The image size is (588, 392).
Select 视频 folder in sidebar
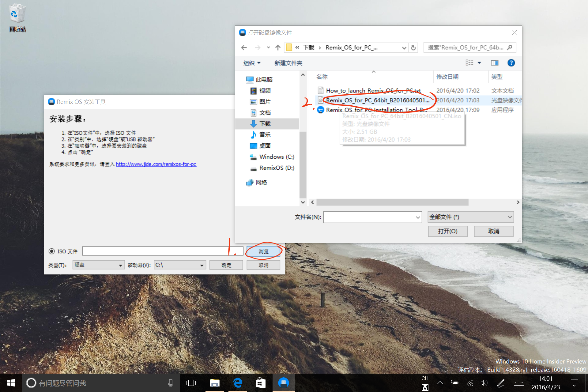(261, 91)
